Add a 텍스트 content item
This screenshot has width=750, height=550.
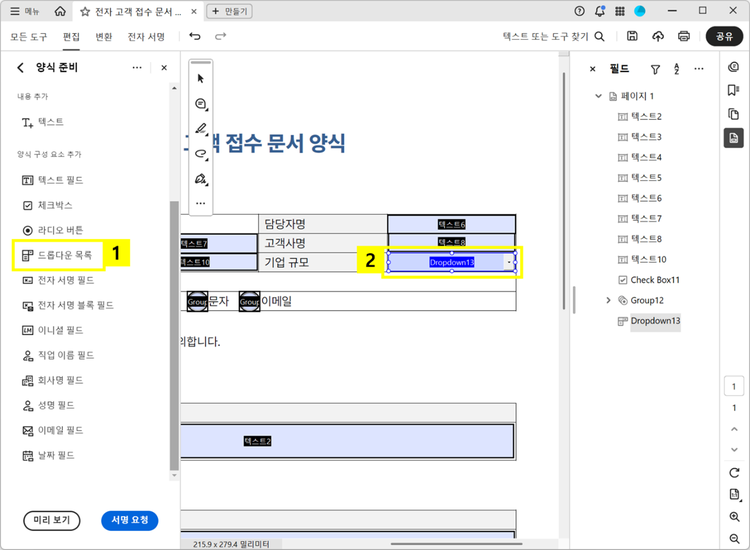pos(43,122)
